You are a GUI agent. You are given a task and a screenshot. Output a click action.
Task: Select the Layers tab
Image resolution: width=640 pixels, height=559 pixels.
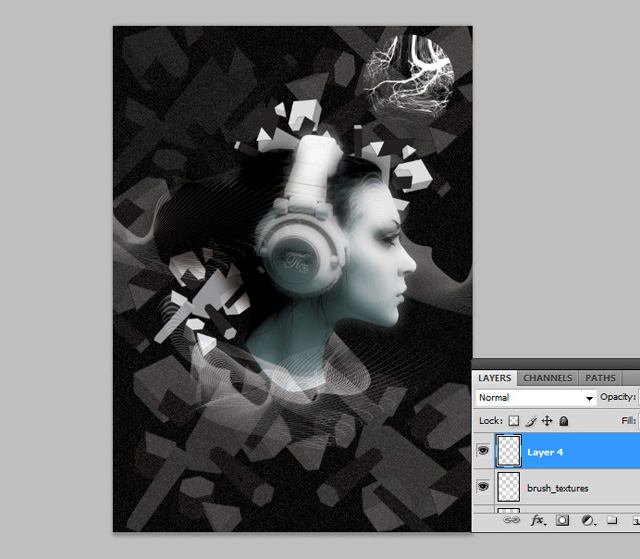(x=494, y=378)
